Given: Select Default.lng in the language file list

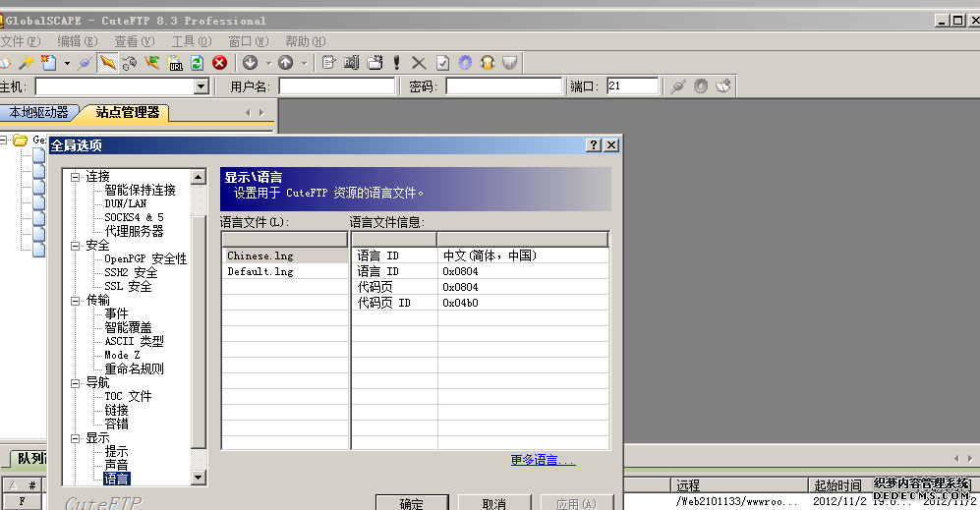Looking at the screenshot, I should tap(260, 271).
